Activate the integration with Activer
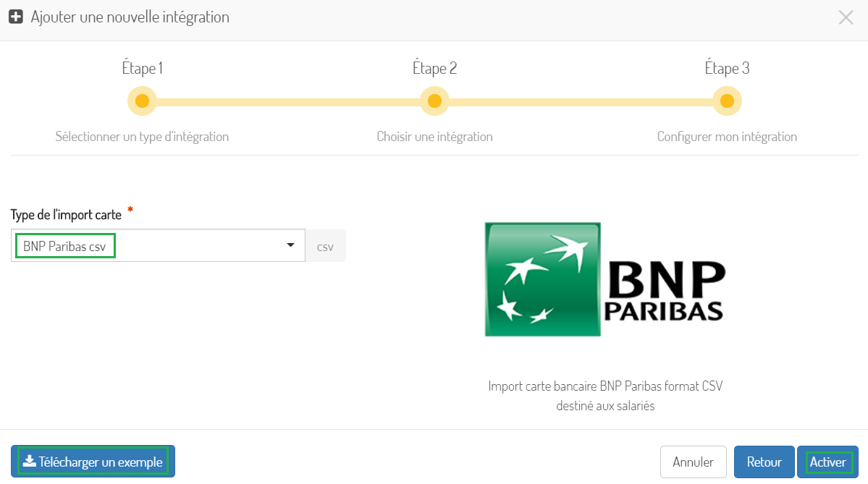Viewport: 868px width, 484px height. [827, 462]
